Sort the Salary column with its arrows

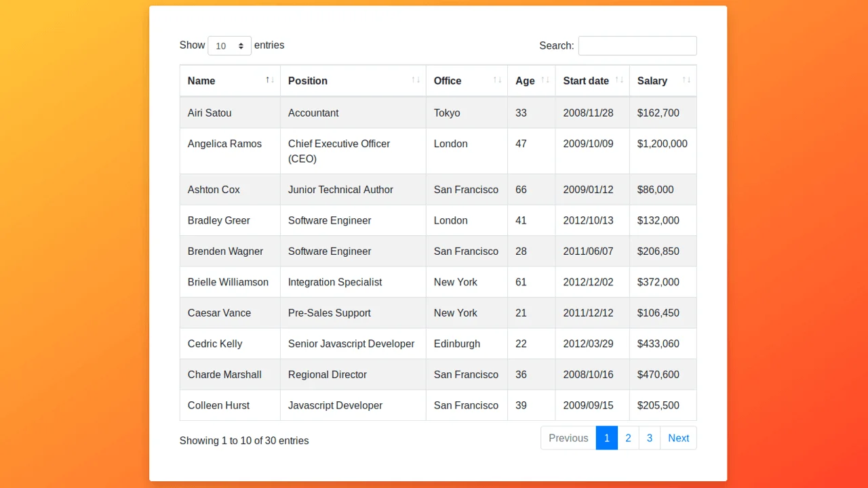coord(687,80)
